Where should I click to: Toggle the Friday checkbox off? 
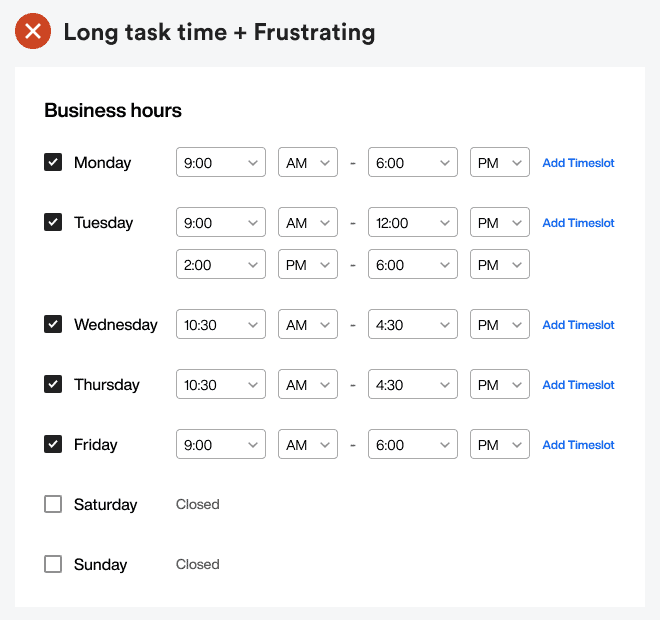(53, 444)
